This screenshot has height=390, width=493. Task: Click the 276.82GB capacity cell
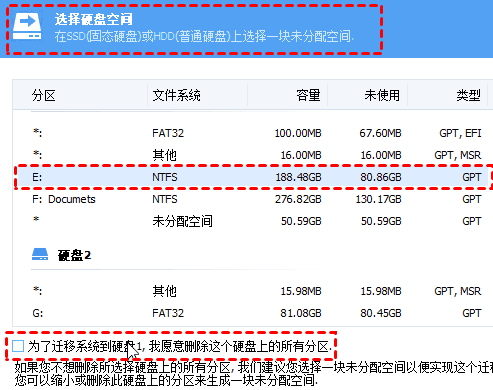tap(298, 199)
